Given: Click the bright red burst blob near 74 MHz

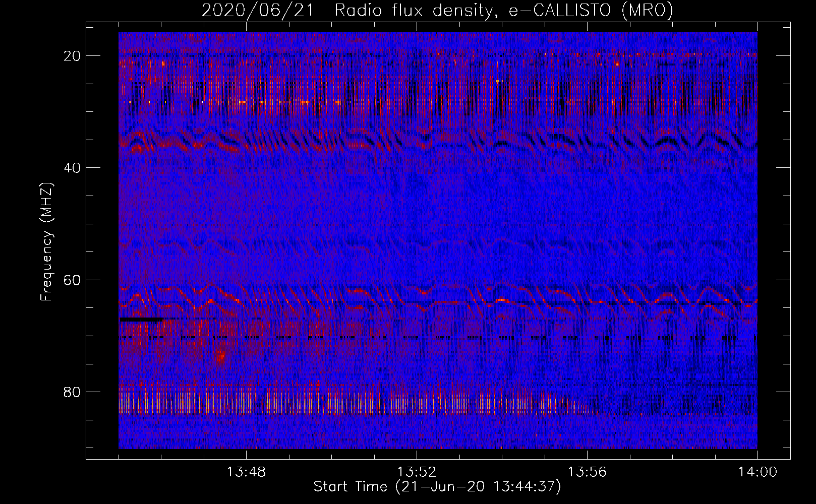Looking at the screenshot, I should point(220,356).
